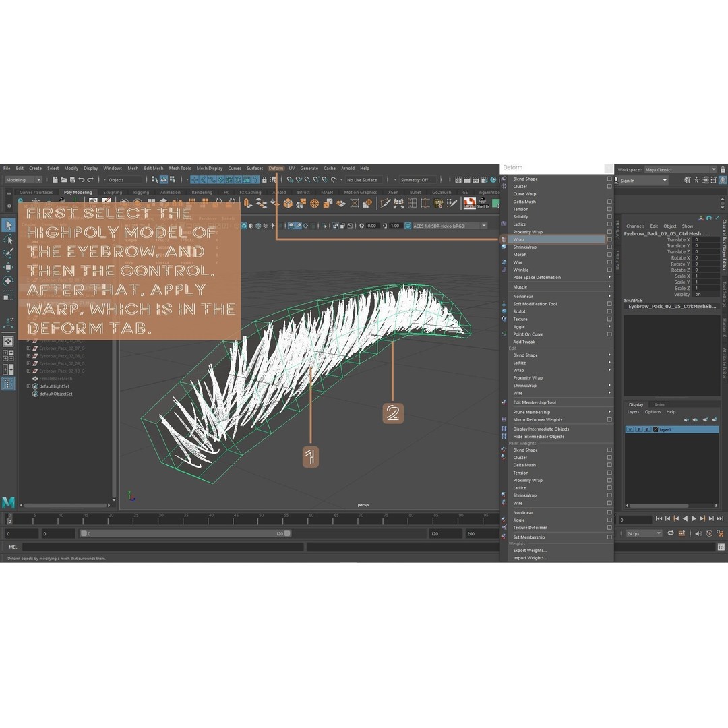The height and width of the screenshot is (728, 728).
Task: Open the Delta Mush options box
Action: click(x=609, y=202)
